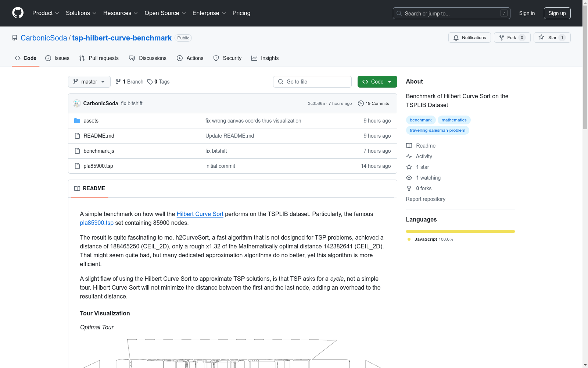Viewport: 588px width, 368px height.
Task: Click the README.md file icon
Action: [x=77, y=136]
